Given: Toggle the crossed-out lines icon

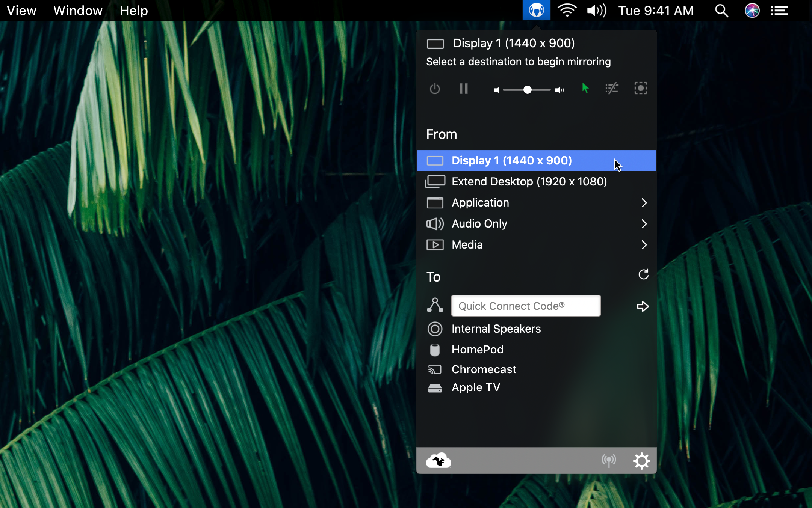Looking at the screenshot, I should click(612, 89).
